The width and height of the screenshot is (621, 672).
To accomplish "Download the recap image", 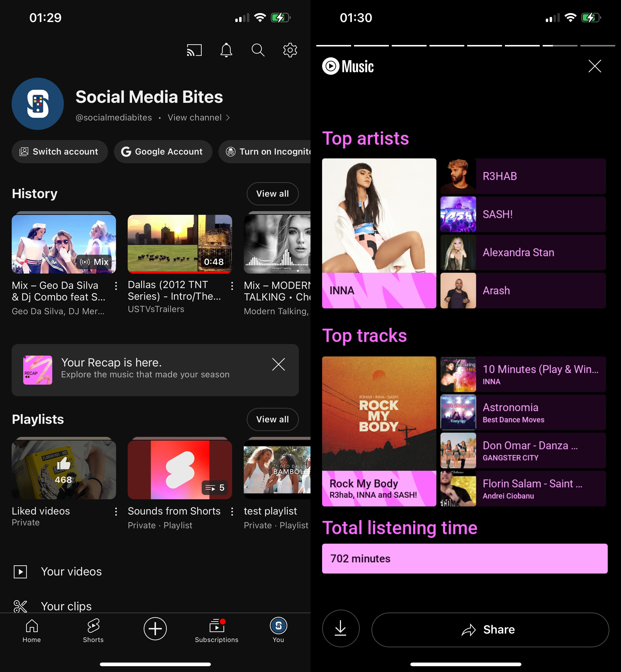I will [341, 628].
